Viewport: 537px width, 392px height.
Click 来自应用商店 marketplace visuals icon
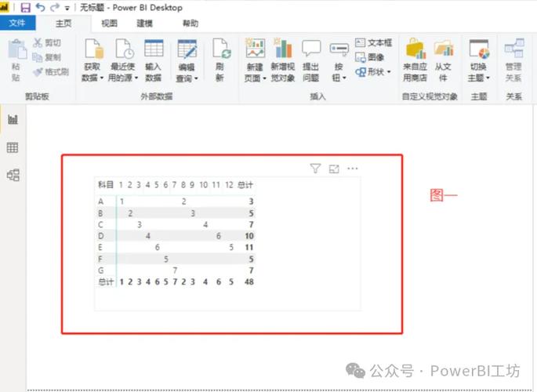click(415, 49)
